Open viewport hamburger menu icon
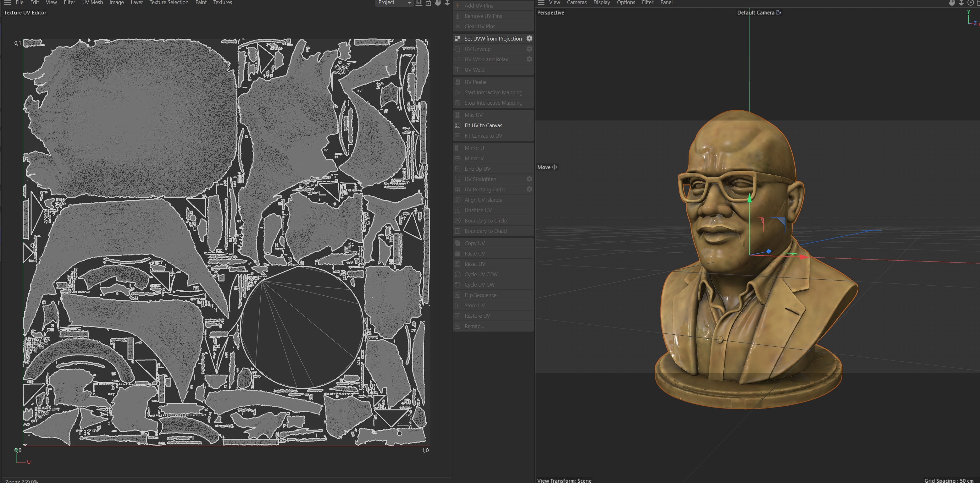The height and width of the screenshot is (483, 980). point(541,3)
